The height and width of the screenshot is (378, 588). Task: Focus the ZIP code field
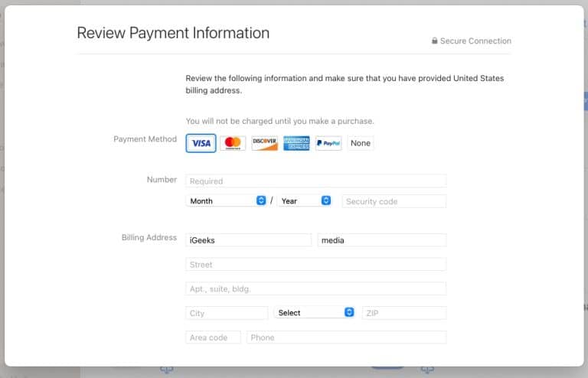pos(403,313)
